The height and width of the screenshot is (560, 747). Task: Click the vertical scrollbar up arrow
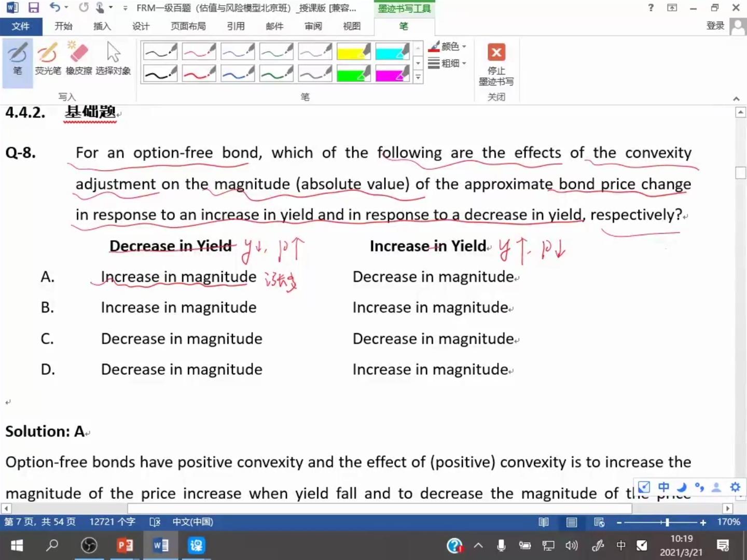741,113
